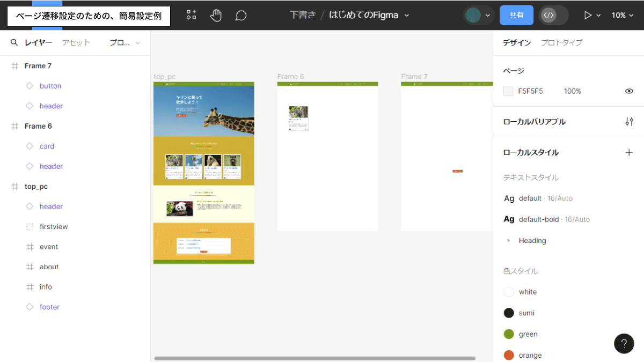Click frame icon beside about layer
This screenshot has height=362, width=644.
coord(30,267)
